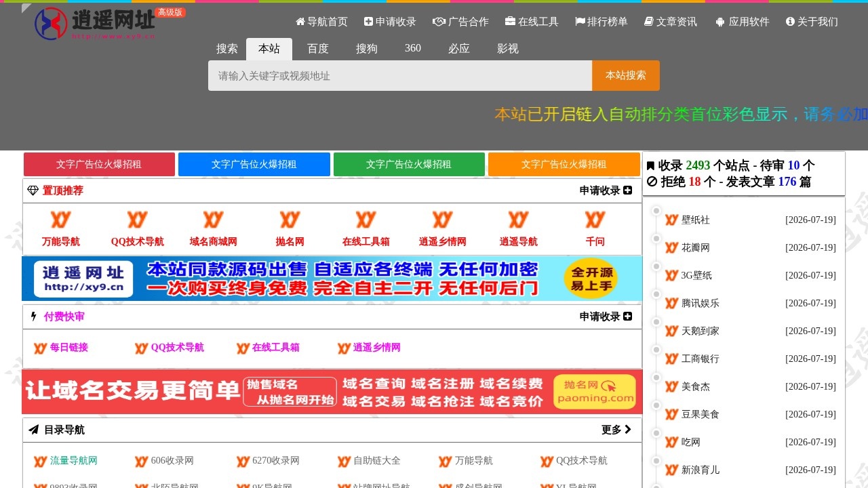Screen dimensions: 868x488
Task: Click 申请收录 plus in 置顶推荐 header
Action: (606, 190)
